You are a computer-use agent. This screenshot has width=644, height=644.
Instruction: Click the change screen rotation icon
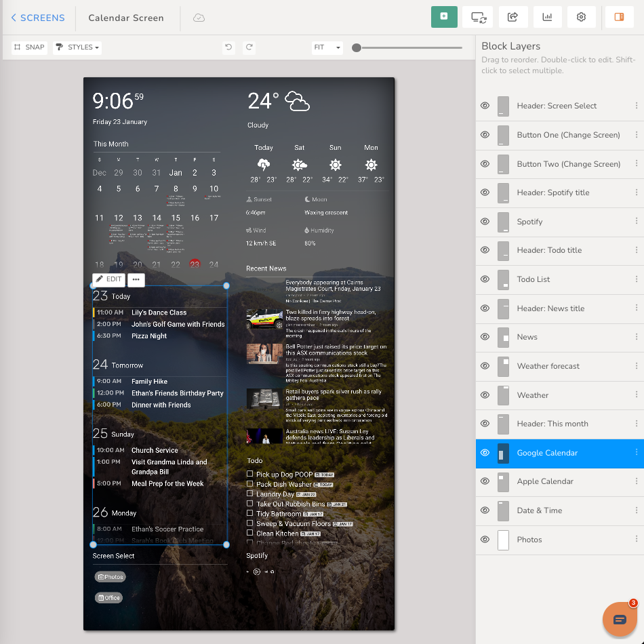(479, 16)
